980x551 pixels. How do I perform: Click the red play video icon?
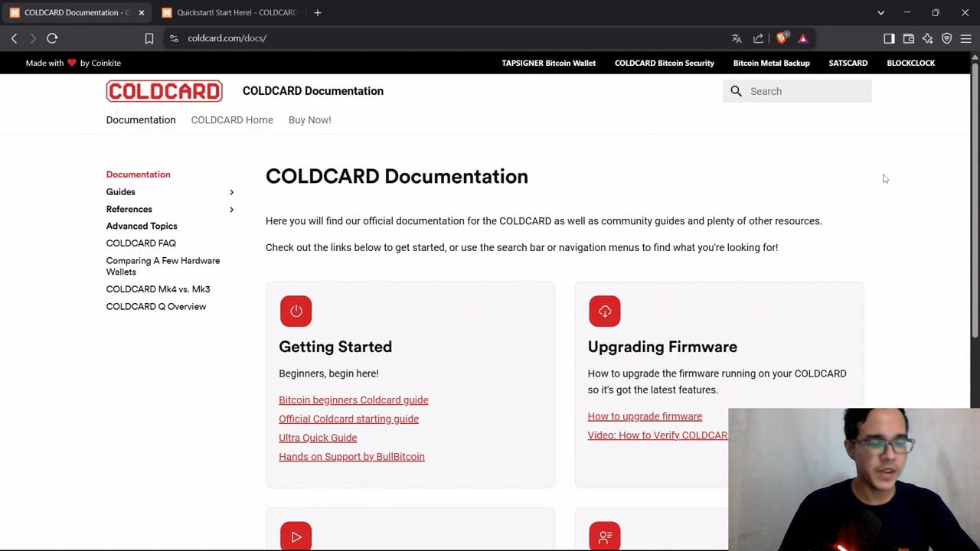click(x=296, y=536)
